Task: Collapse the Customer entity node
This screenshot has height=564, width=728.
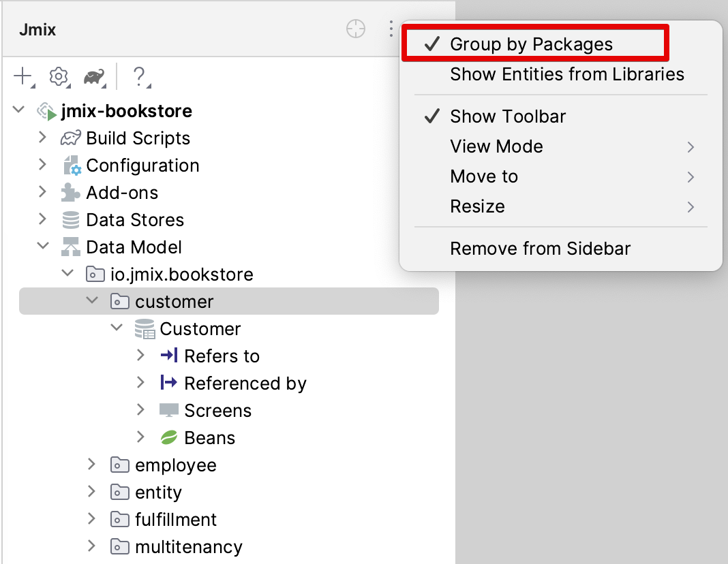Action: coord(117,328)
